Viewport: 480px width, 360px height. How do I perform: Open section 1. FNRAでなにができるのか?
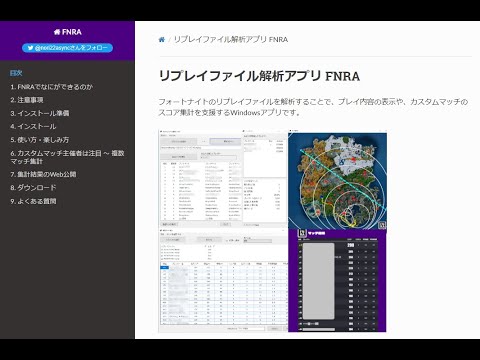click(x=52, y=87)
